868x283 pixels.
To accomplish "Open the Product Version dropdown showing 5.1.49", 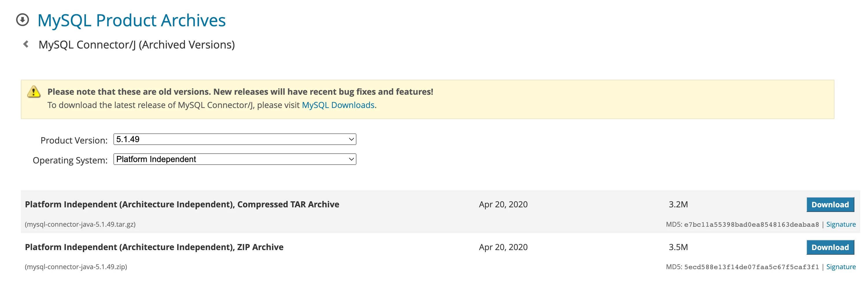I will coord(235,139).
